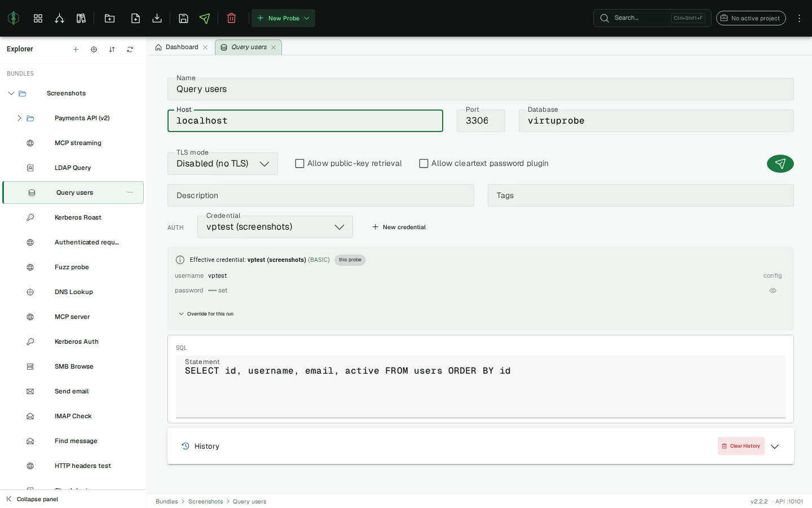Save the probe with the floppy icon

pos(183,18)
